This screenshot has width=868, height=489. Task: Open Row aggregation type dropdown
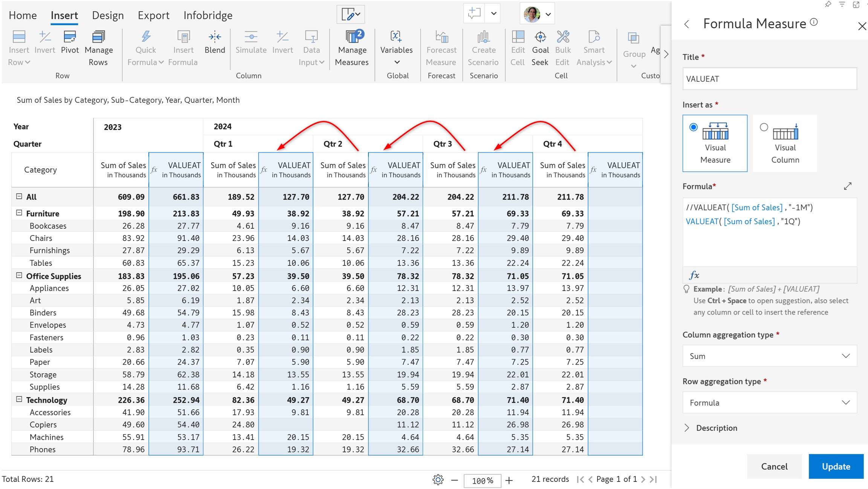coord(769,403)
